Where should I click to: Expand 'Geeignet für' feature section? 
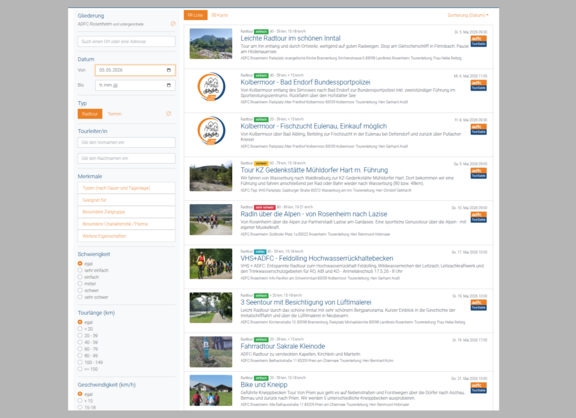point(126,200)
